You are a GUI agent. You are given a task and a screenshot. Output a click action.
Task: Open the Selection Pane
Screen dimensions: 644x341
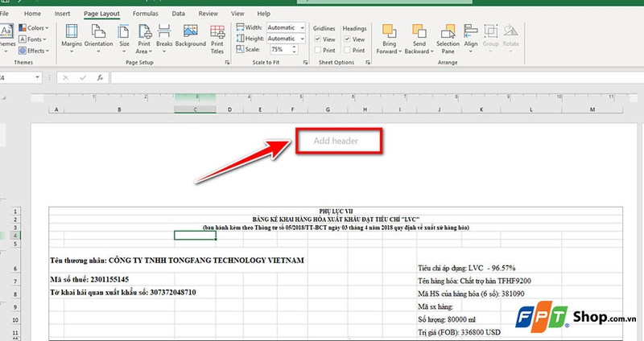point(448,39)
